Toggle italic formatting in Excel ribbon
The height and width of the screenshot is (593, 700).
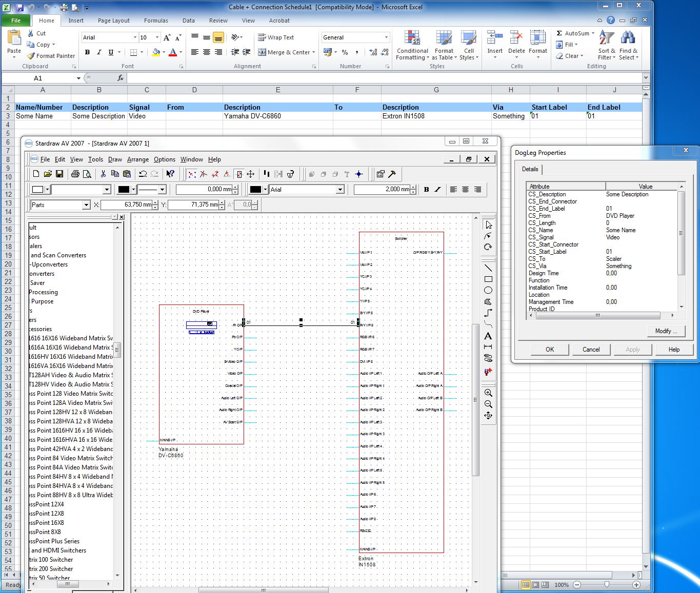pos(99,52)
